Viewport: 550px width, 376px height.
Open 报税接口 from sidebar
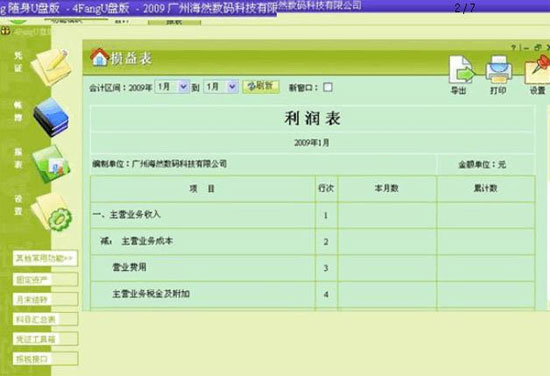click(x=45, y=359)
